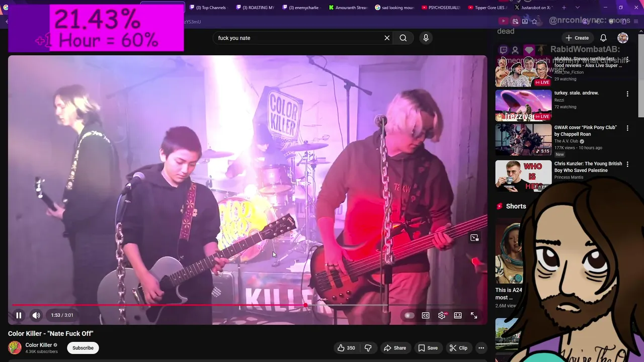Switch to the '(3) enemycharlie' browser tab
The width and height of the screenshot is (644, 362).
[301, 8]
